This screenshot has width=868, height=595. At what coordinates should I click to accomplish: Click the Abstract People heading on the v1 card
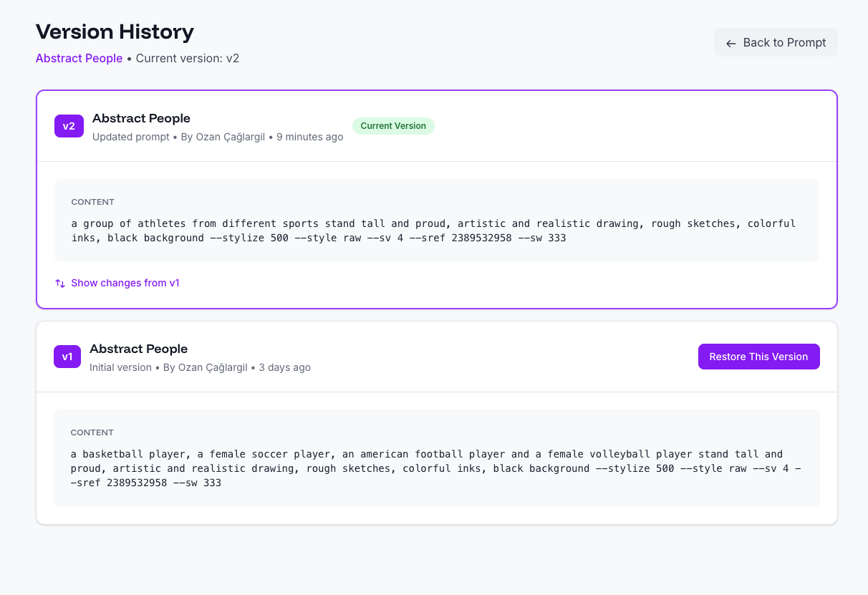[138, 349]
